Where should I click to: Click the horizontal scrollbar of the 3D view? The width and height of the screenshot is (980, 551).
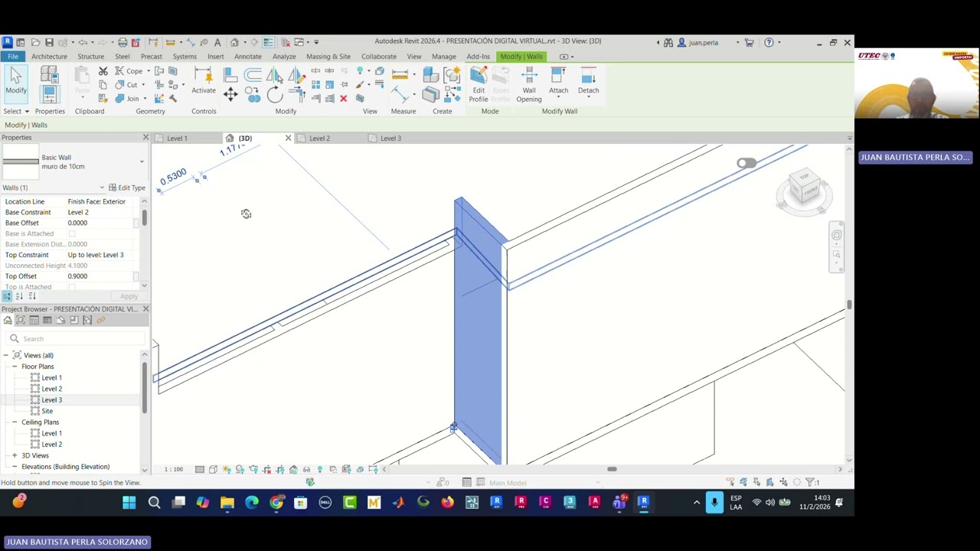point(612,469)
